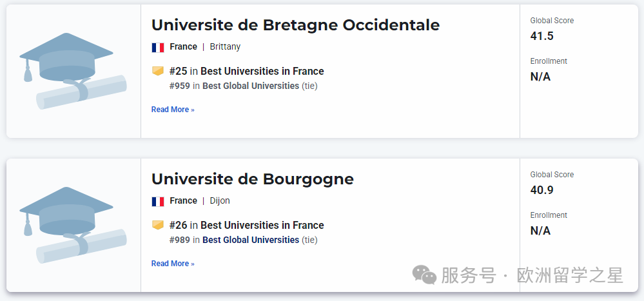
Task: Click the WeChat logo in watermark
Action: tap(424, 275)
